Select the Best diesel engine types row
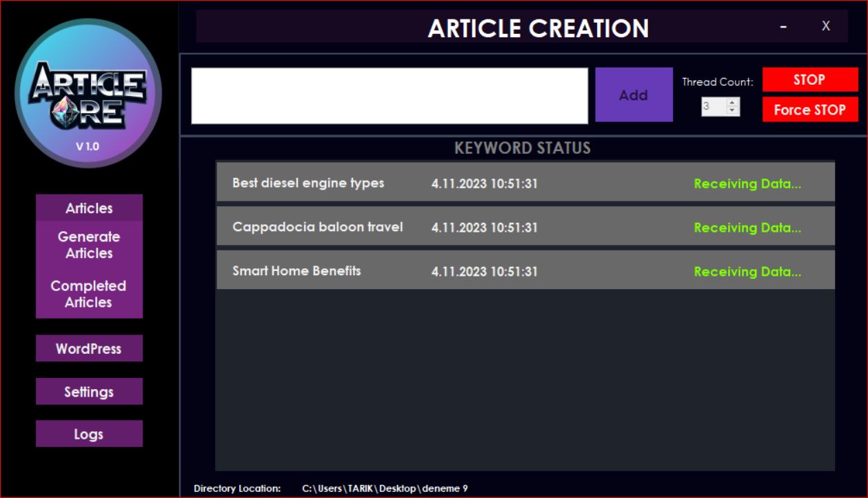Image resolution: width=868 pixels, height=498 pixels. click(525, 183)
